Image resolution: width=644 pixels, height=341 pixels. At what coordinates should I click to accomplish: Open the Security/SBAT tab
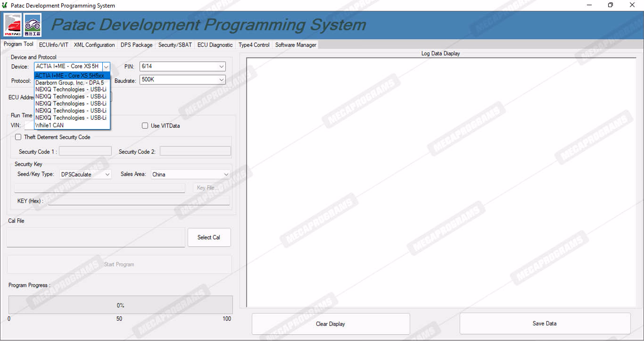(175, 45)
